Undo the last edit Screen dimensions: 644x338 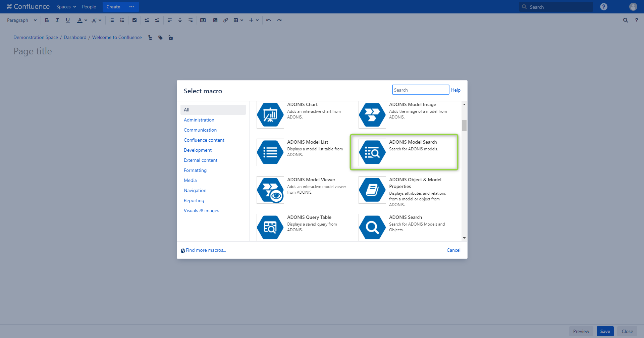point(269,20)
